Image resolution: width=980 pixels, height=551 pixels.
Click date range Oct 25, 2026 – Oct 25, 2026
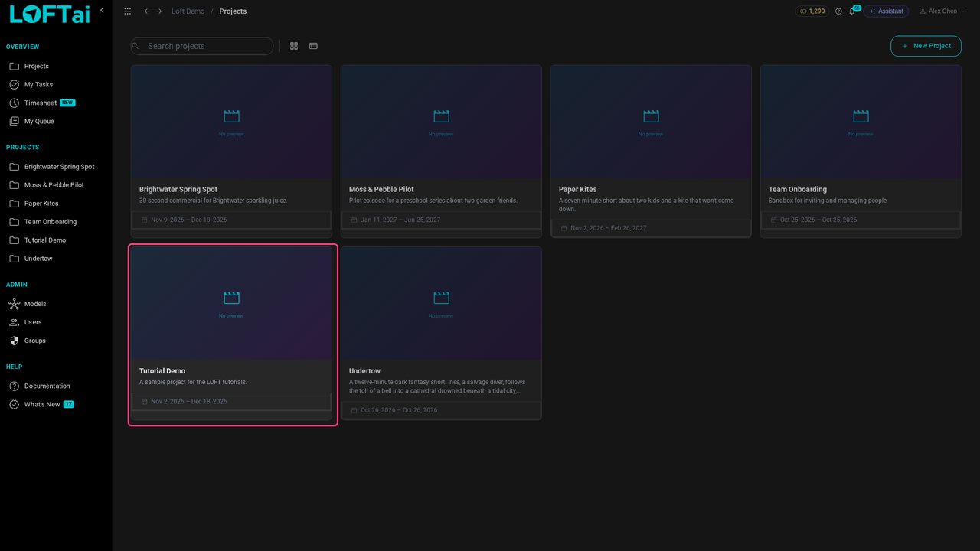point(818,220)
